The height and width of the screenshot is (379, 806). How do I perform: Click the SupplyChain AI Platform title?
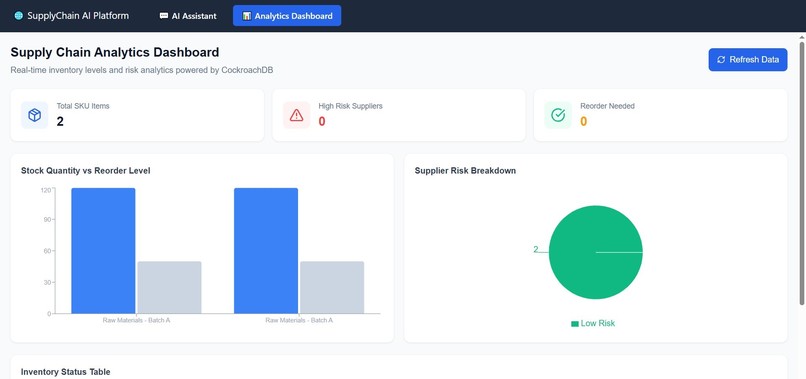[78, 16]
